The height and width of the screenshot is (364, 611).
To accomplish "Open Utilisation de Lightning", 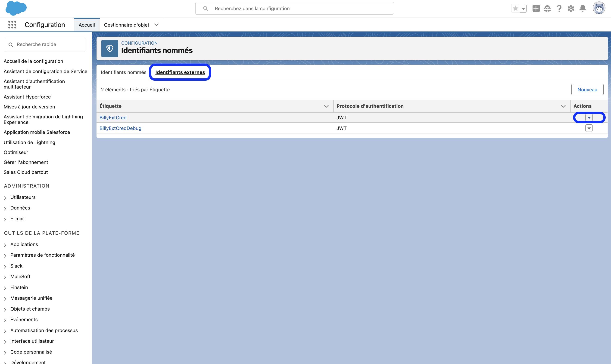I will 29,142.
